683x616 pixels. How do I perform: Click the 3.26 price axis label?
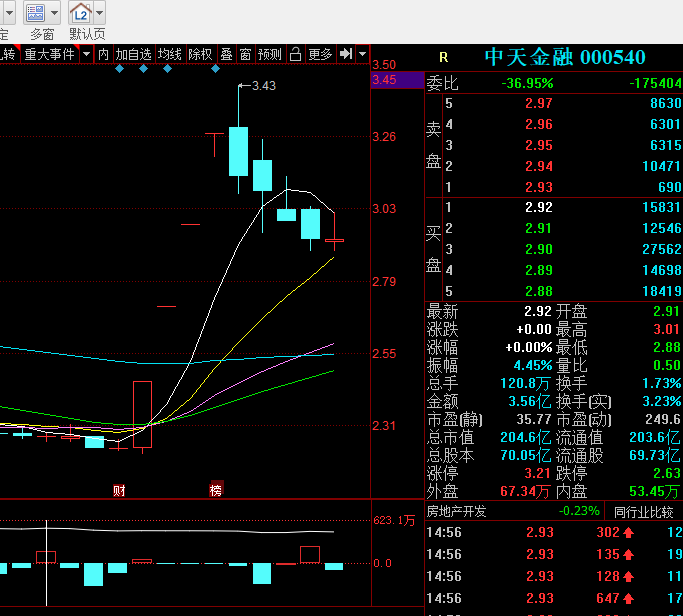(384, 137)
